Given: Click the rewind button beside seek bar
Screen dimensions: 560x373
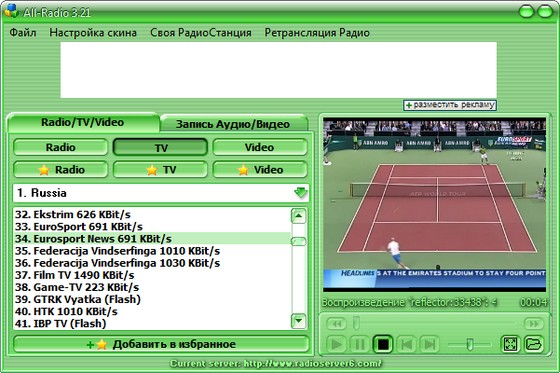Looking at the screenshot, I should 336,324.
